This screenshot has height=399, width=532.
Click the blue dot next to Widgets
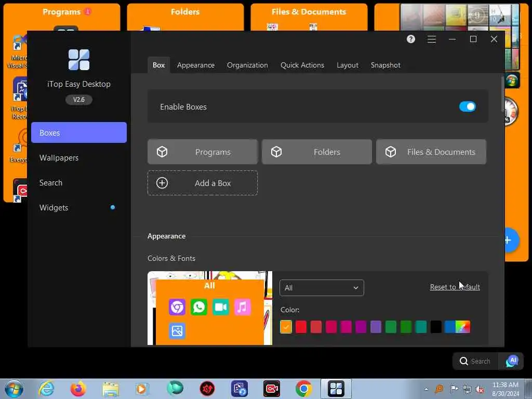click(113, 207)
